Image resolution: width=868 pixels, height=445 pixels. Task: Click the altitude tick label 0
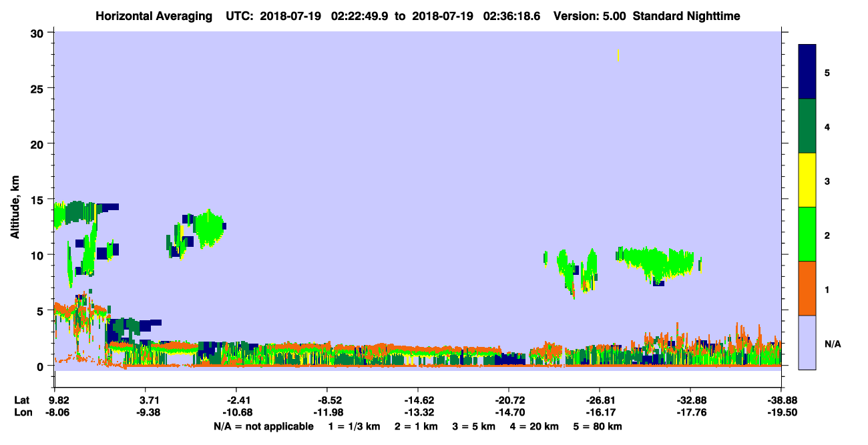click(41, 366)
